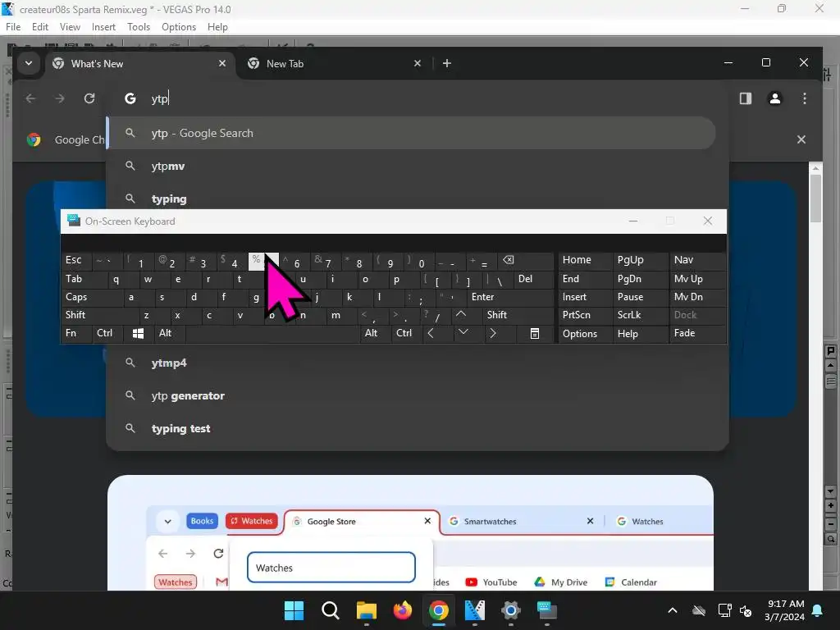Viewport: 840px width, 630px height.
Task: Open the VEGAS Pro Edit menu
Action: 40,27
